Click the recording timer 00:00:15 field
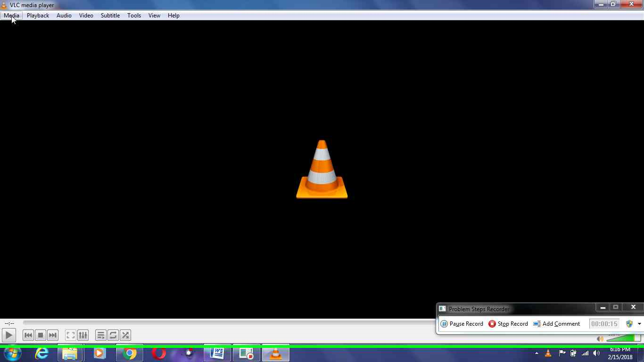 click(604, 324)
